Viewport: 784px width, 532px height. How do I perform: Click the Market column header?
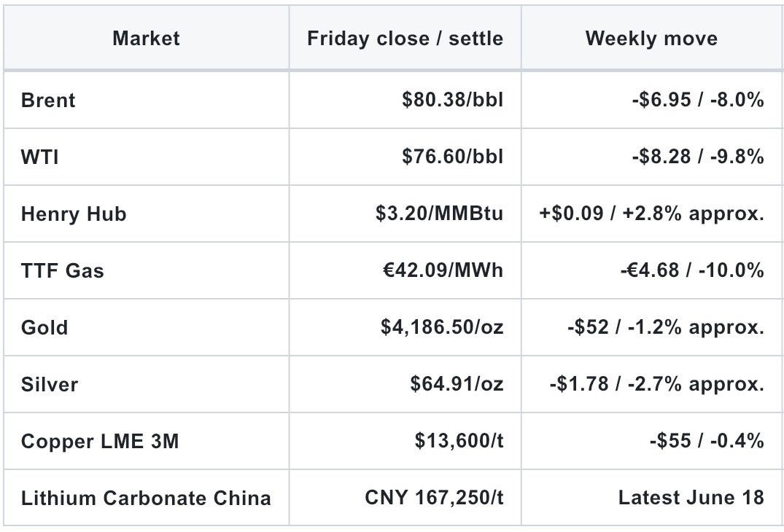tap(146, 39)
